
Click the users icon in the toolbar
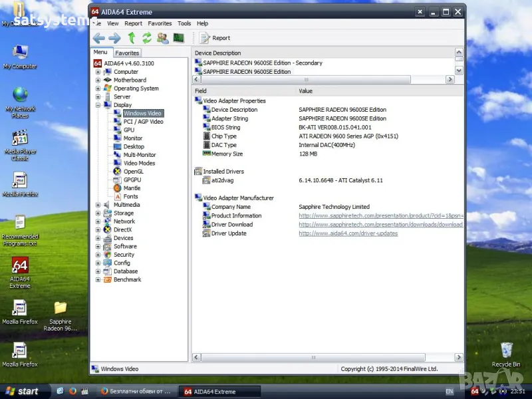coord(162,38)
